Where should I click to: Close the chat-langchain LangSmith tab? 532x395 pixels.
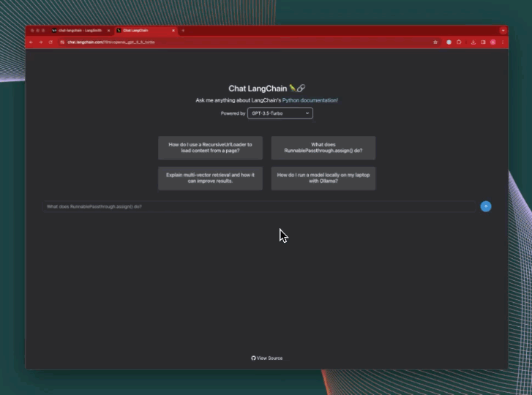(x=108, y=31)
